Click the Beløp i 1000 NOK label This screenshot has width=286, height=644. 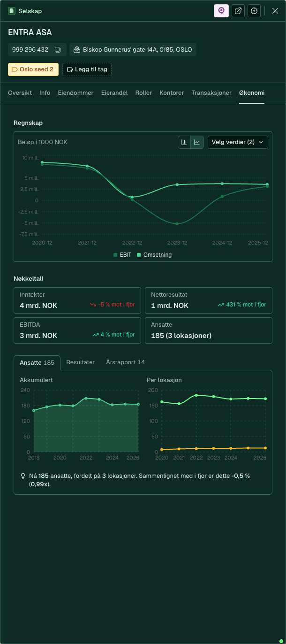click(43, 142)
